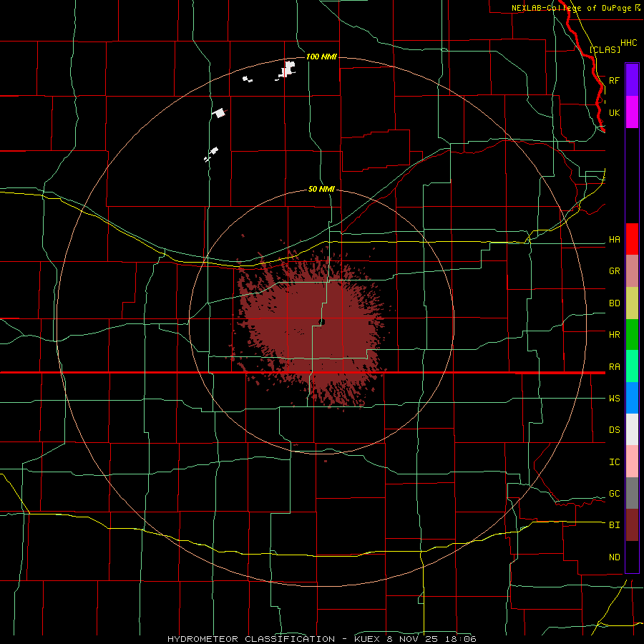Screen dimensions: 644x644
Task: Click the ND black legend swatch
Action: (x=632, y=557)
